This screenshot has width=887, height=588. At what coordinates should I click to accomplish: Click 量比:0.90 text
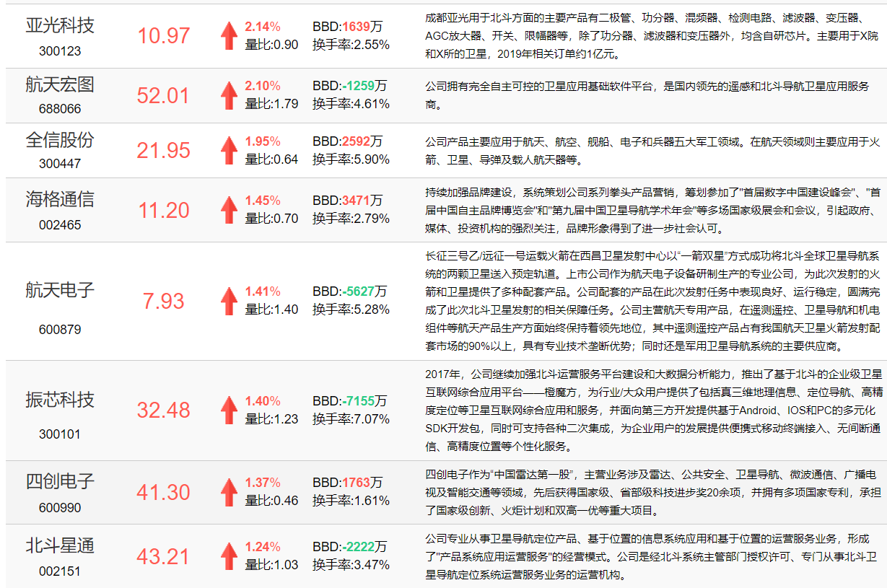click(271, 45)
